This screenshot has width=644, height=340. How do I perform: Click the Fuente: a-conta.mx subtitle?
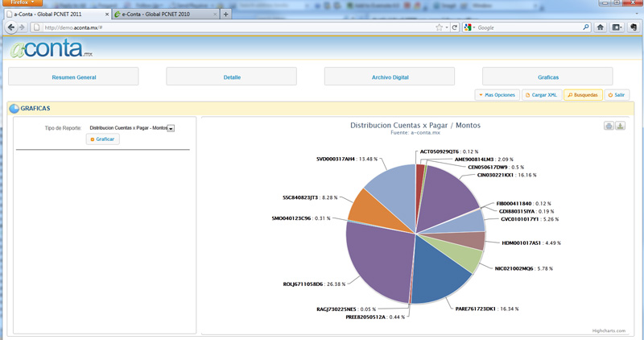point(415,133)
